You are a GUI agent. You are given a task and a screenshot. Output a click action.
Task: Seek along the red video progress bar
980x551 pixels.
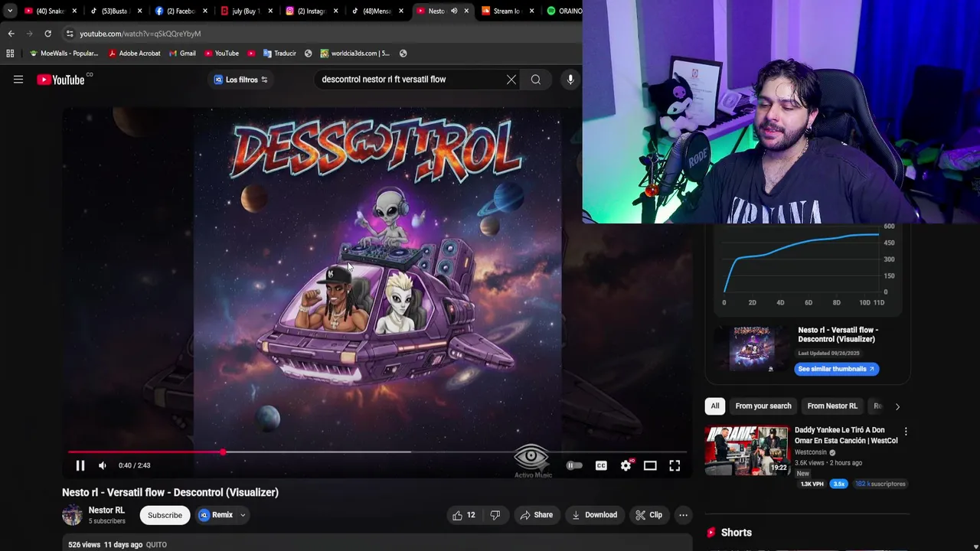pos(377,452)
